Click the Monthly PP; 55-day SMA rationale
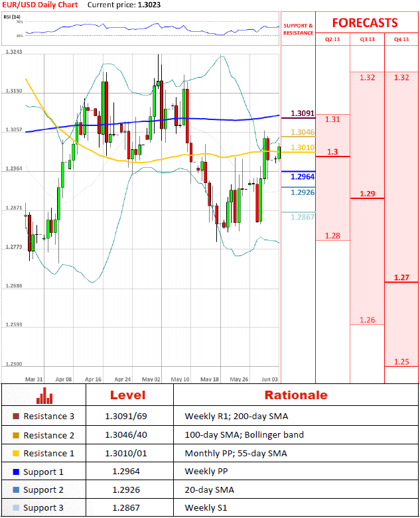 pos(236,453)
